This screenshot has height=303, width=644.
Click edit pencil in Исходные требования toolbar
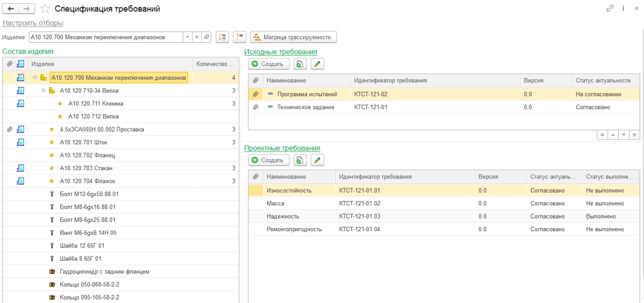tap(317, 64)
